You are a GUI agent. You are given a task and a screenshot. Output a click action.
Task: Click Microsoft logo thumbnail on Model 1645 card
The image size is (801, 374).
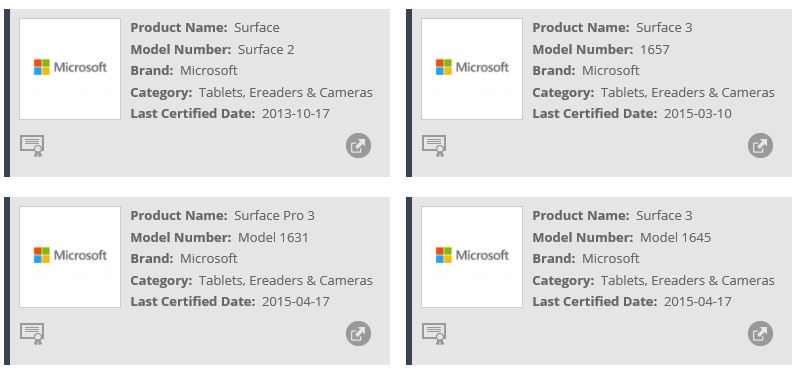pos(472,257)
